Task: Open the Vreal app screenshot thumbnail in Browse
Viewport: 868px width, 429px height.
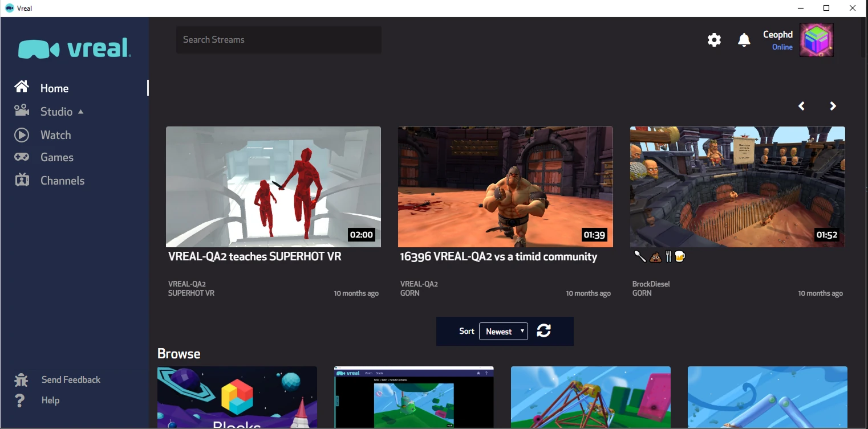Action: [x=414, y=397]
